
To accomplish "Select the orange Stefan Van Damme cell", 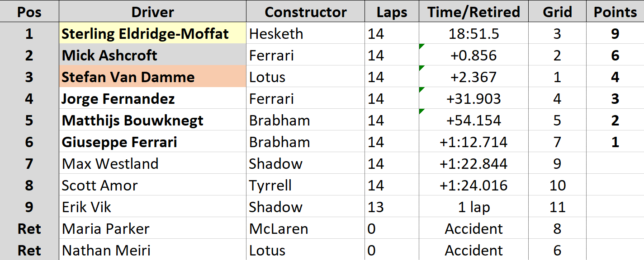I will click(152, 77).
